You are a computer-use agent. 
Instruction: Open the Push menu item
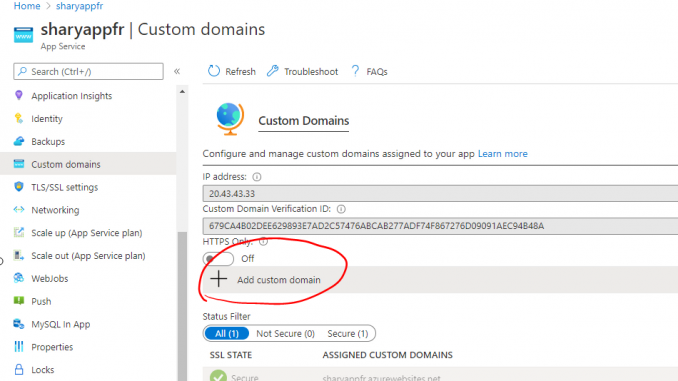41,301
